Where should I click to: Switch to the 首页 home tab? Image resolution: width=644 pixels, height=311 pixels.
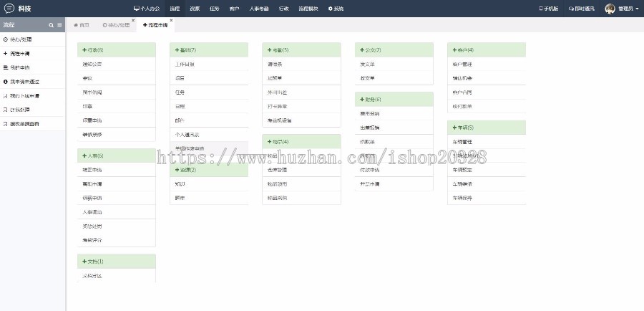82,25
